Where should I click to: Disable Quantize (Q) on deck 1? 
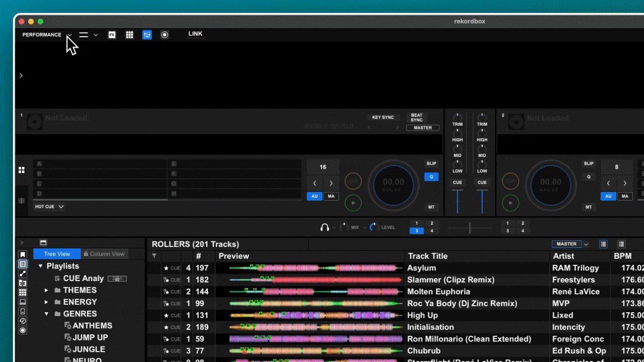[431, 177]
